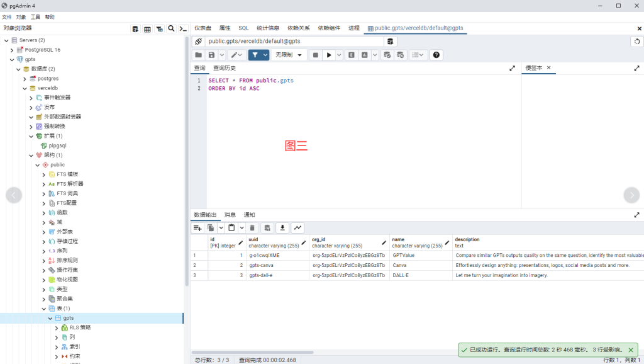Open the Save File dropdown arrow
Screen dimensions: 644x364
(222, 55)
